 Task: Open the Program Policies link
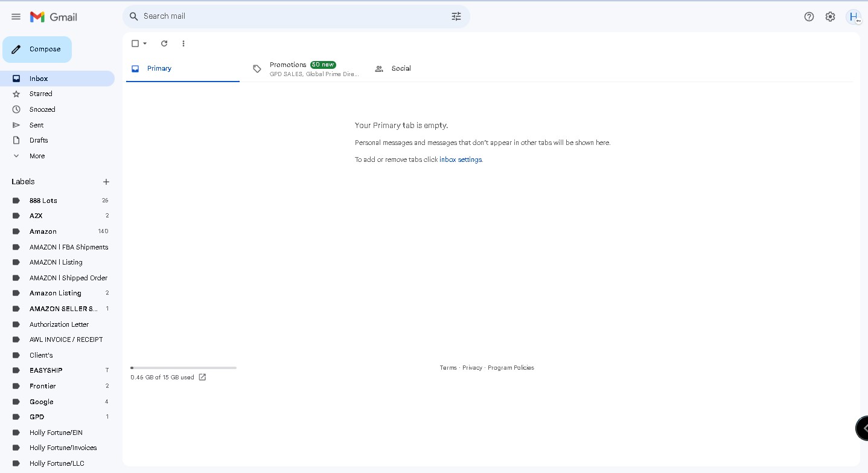coord(511,368)
